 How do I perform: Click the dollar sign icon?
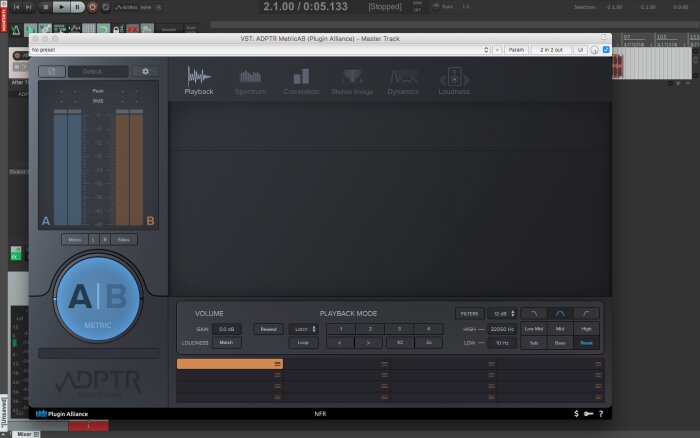[575, 413]
